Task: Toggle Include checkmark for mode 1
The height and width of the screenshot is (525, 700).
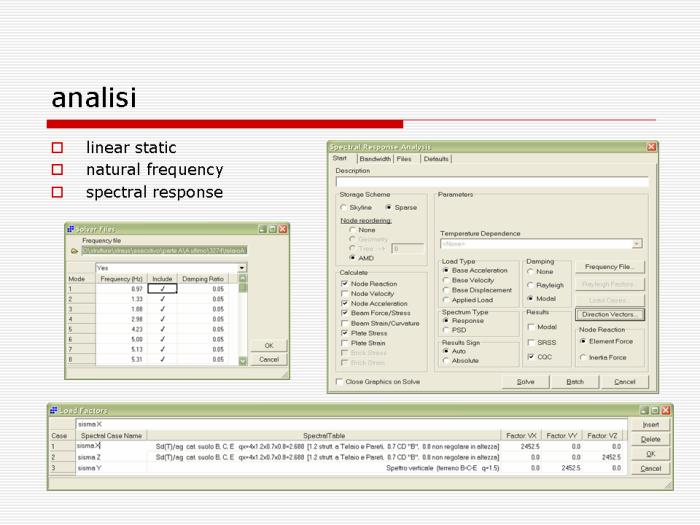Action: tap(163, 288)
